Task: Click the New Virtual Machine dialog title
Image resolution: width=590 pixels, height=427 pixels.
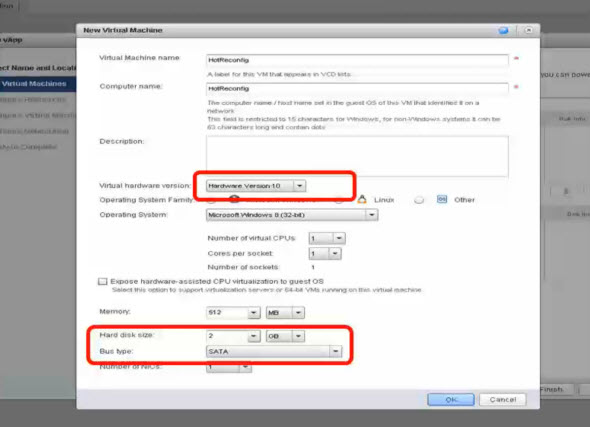Action: coord(123,30)
